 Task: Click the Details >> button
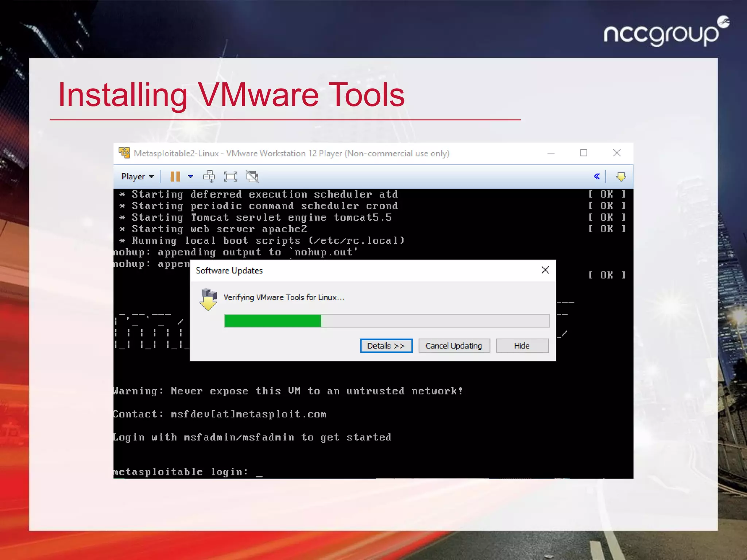(x=386, y=346)
